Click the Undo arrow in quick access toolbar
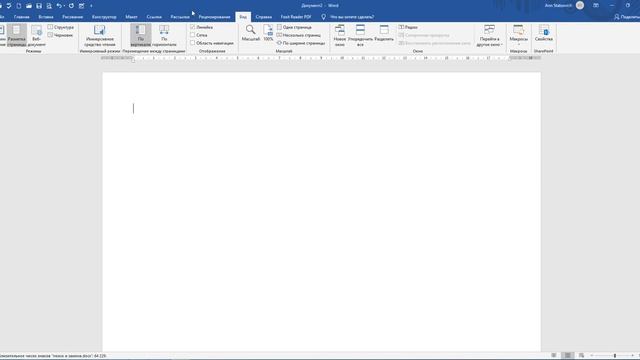 [x=59, y=6]
